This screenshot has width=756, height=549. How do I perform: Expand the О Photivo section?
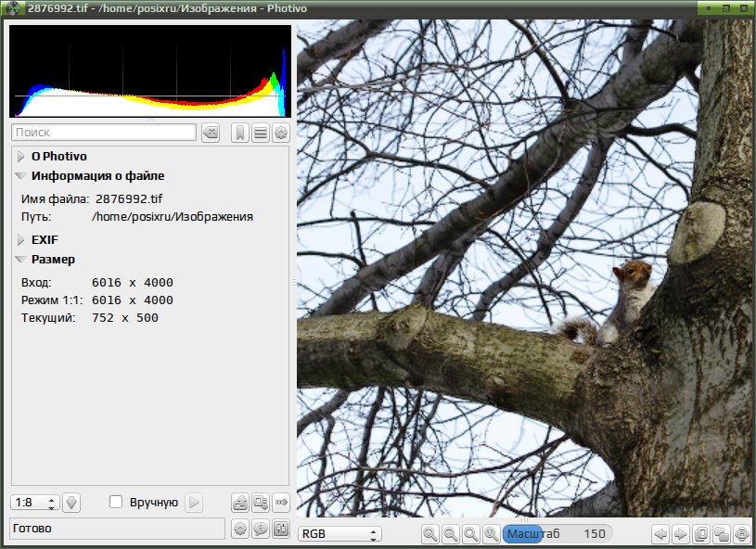click(x=20, y=156)
